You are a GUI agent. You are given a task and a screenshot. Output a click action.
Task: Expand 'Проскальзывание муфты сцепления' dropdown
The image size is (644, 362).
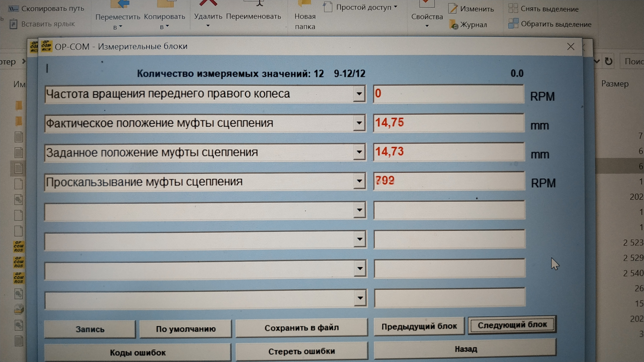359,181
